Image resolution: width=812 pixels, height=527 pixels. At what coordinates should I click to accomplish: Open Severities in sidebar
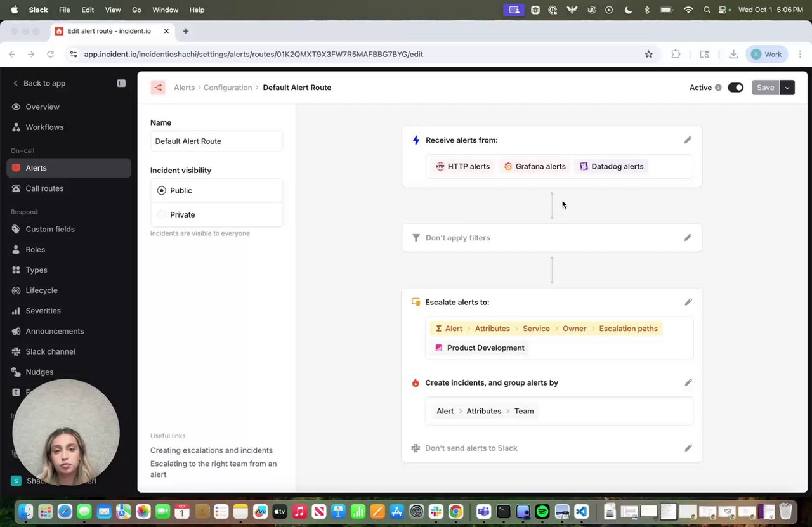(x=69, y=311)
